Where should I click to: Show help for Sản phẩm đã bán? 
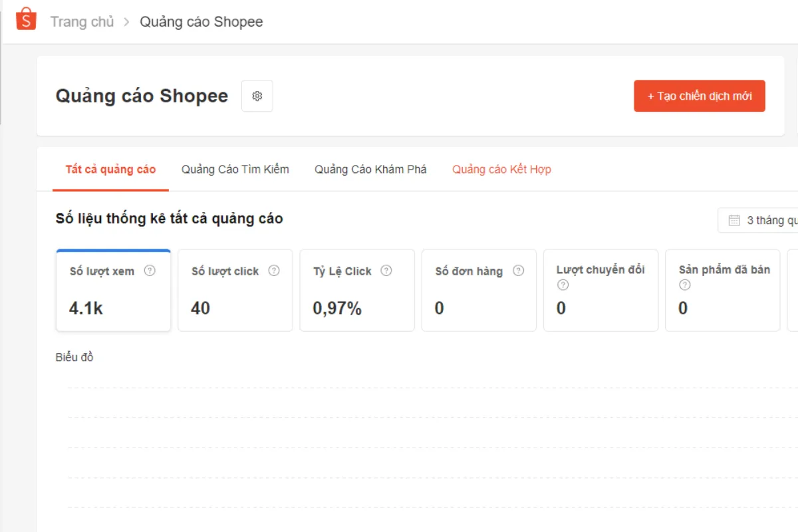pos(685,285)
